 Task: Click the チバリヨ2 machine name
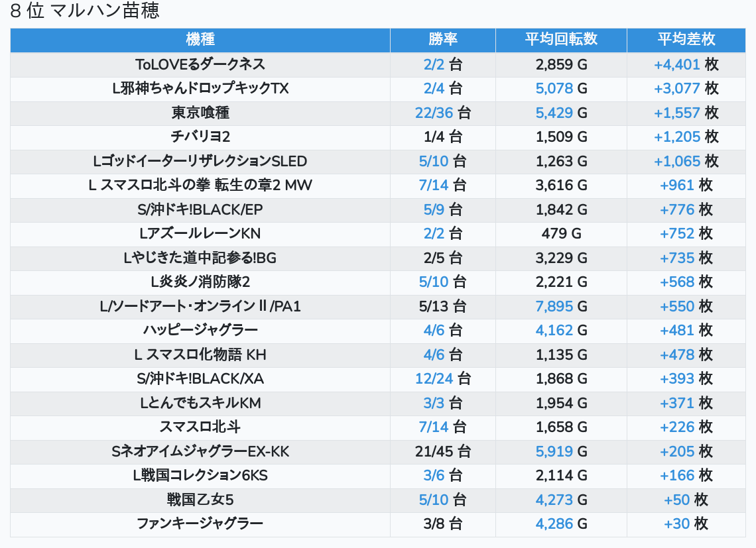tap(200, 137)
